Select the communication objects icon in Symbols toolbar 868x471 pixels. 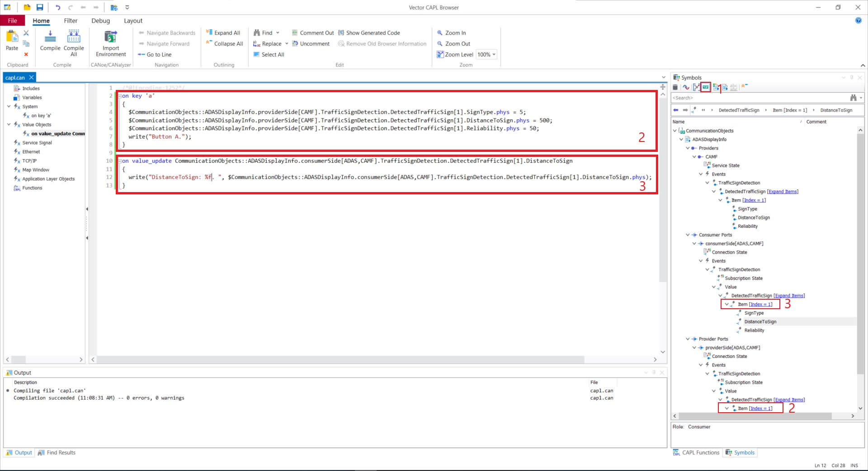705,87
